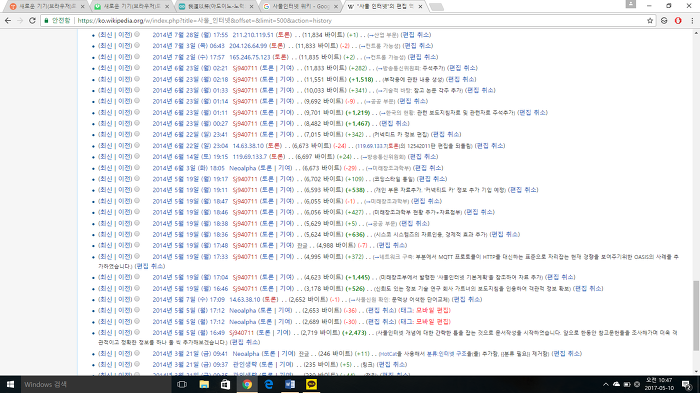Open Word from the taskbar

tap(290, 385)
